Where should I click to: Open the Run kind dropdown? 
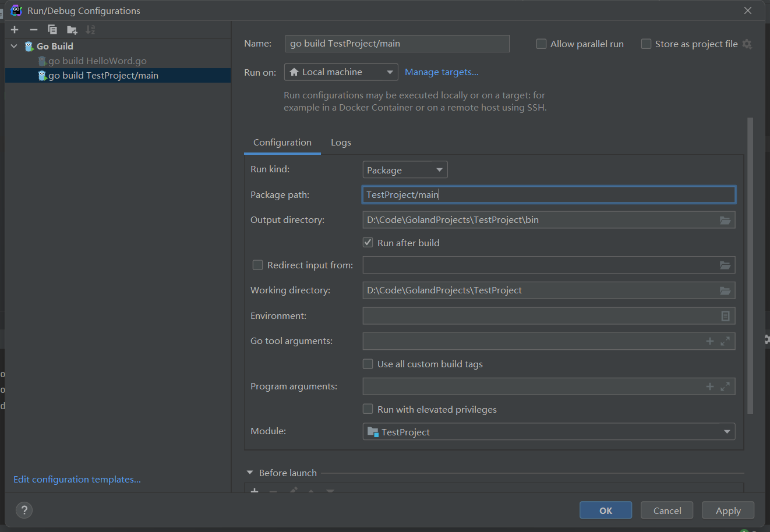click(x=405, y=170)
